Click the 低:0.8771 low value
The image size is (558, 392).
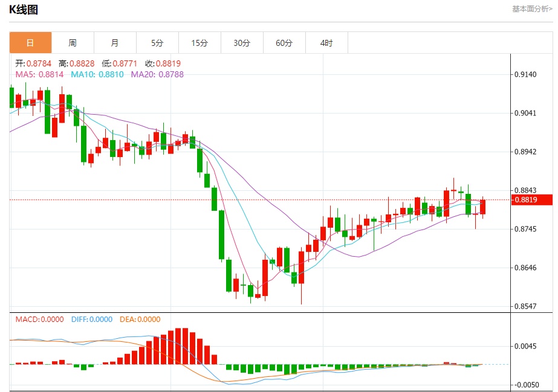[119, 63]
